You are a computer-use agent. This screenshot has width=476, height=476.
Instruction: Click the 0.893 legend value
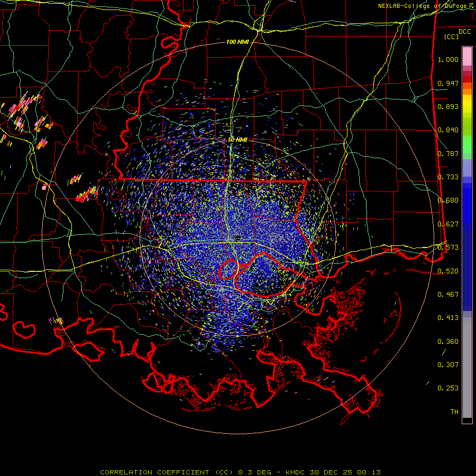448,106
